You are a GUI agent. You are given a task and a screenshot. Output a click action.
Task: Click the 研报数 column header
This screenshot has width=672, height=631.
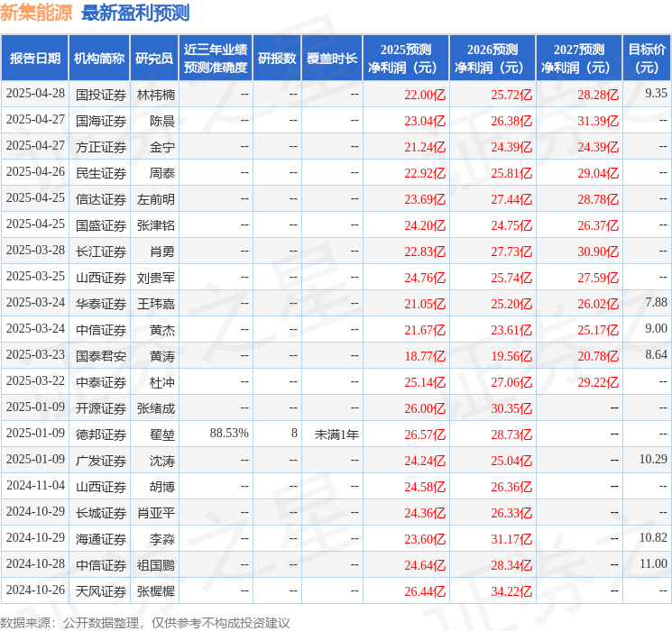277,59
